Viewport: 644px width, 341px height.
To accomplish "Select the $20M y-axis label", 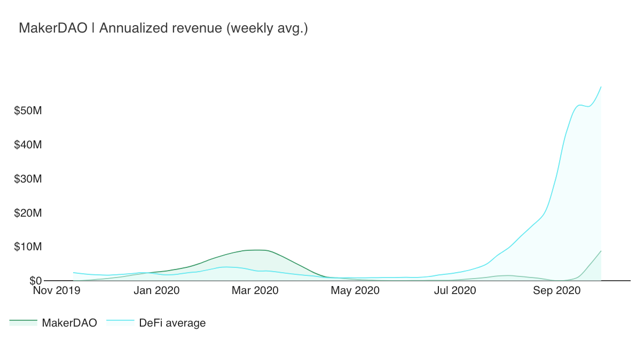I will 28,213.
